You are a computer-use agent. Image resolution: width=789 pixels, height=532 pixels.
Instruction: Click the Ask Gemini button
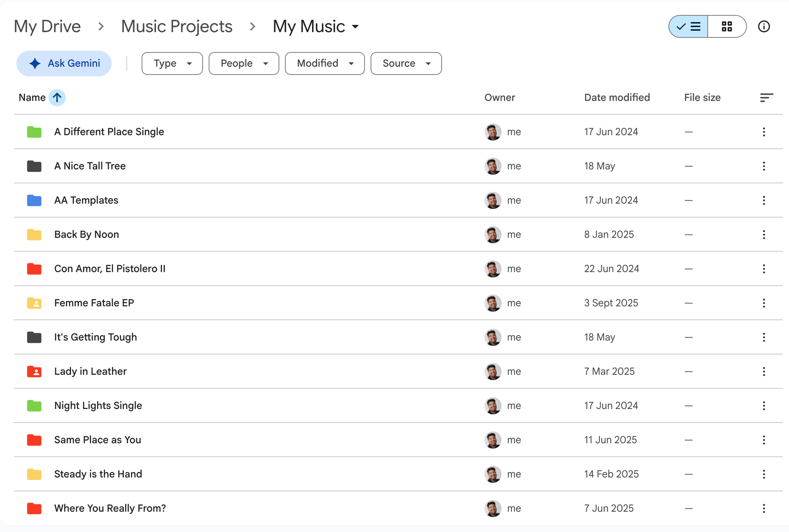coord(64,63)
